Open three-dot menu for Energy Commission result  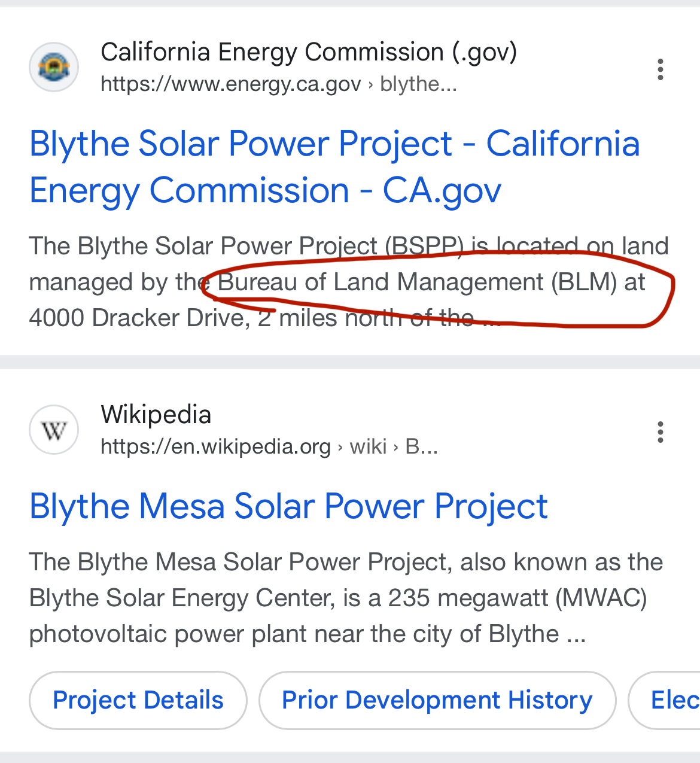tap(660, 69)
